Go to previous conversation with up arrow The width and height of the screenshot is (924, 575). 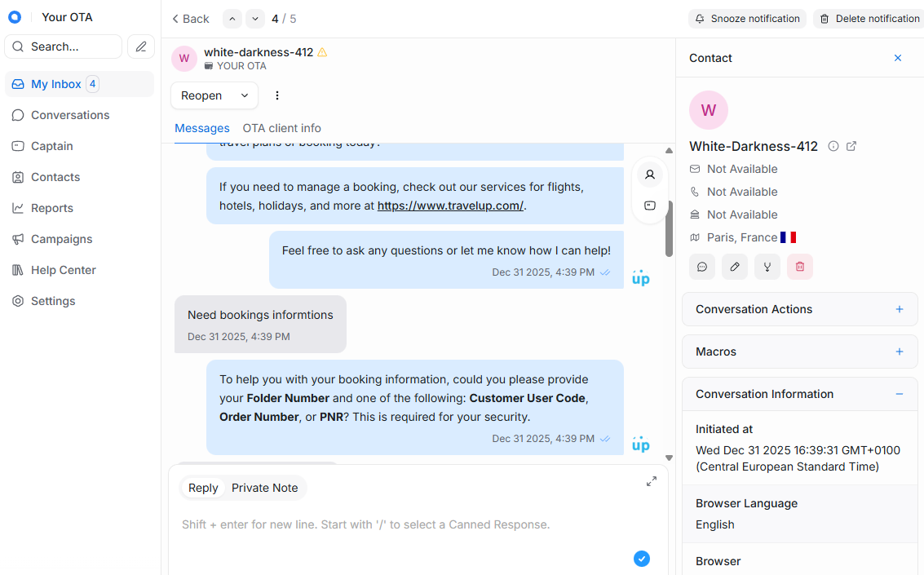click(x=232, y=18)
